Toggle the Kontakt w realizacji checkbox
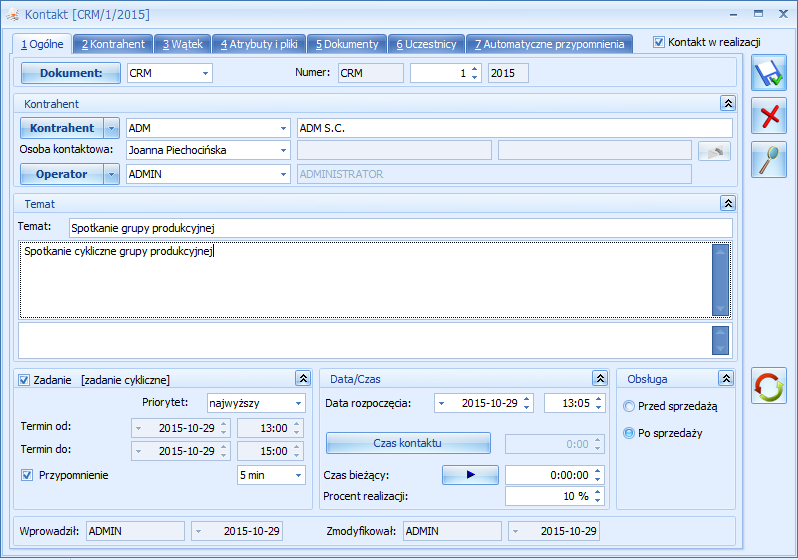Image resolution: width=798 pixels, height=560 pixels. (x=659, y=42)
